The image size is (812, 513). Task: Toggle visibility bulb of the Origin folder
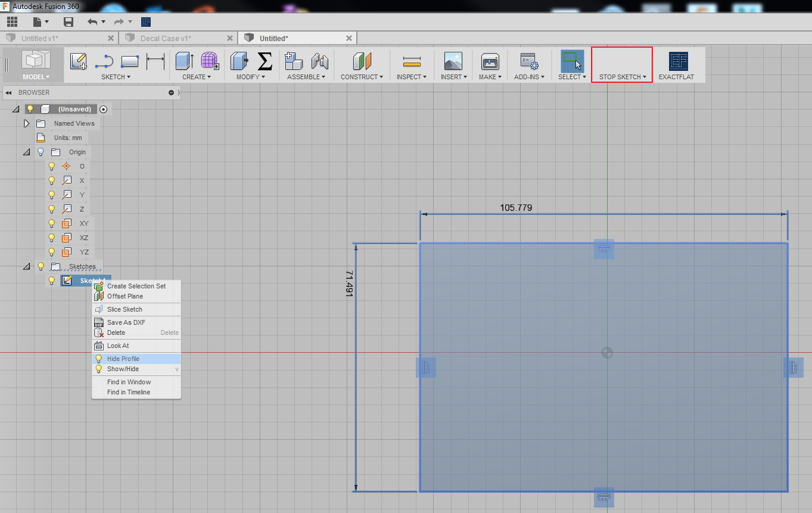(x=41, y=152)
